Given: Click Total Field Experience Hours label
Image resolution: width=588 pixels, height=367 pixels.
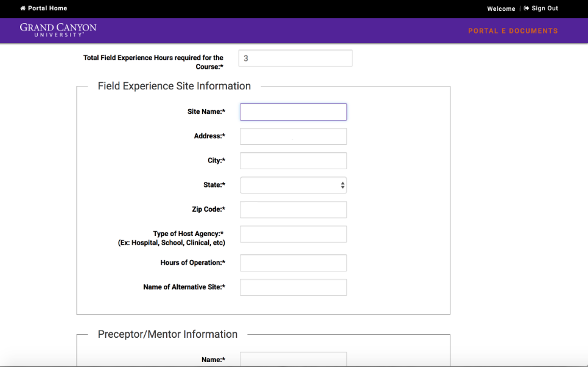Looking at the screenshot, I should point(153,62).
